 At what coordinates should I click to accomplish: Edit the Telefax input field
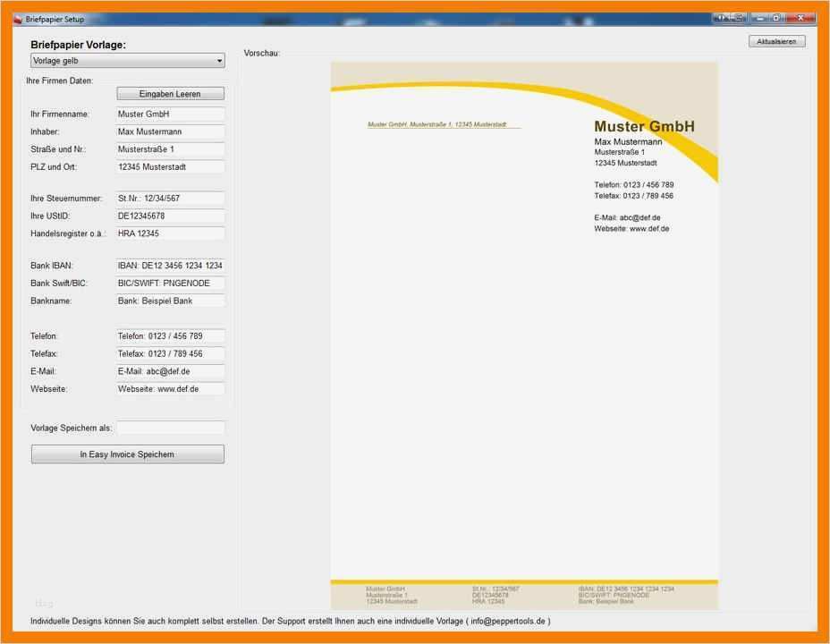pos(170,353)
